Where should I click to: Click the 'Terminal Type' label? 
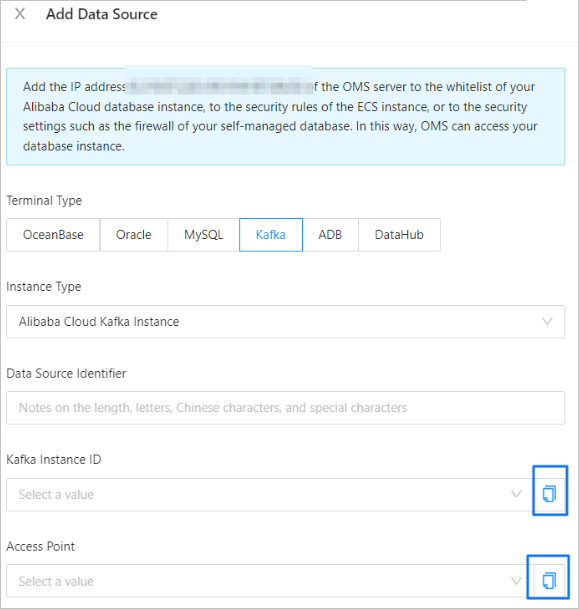point(44,201)
